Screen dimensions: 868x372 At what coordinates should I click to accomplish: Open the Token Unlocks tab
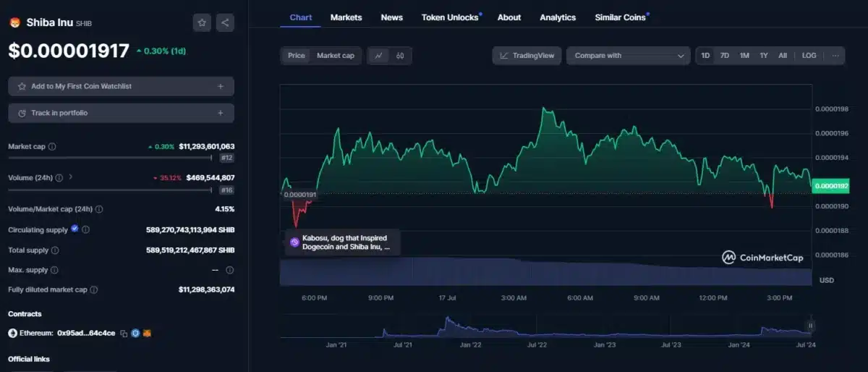coord(450,17)
